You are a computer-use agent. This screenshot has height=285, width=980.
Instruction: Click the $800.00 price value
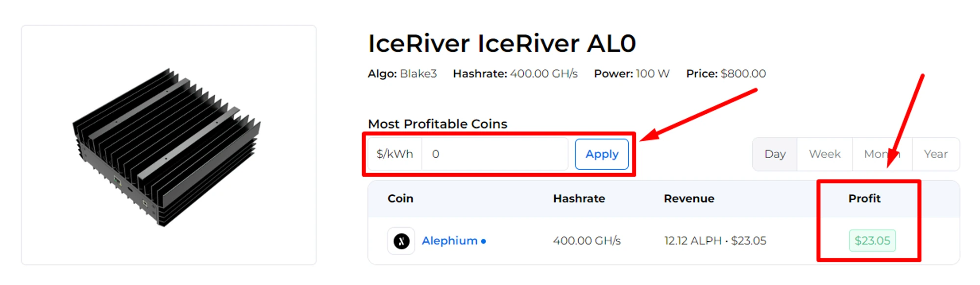(743, 74)
